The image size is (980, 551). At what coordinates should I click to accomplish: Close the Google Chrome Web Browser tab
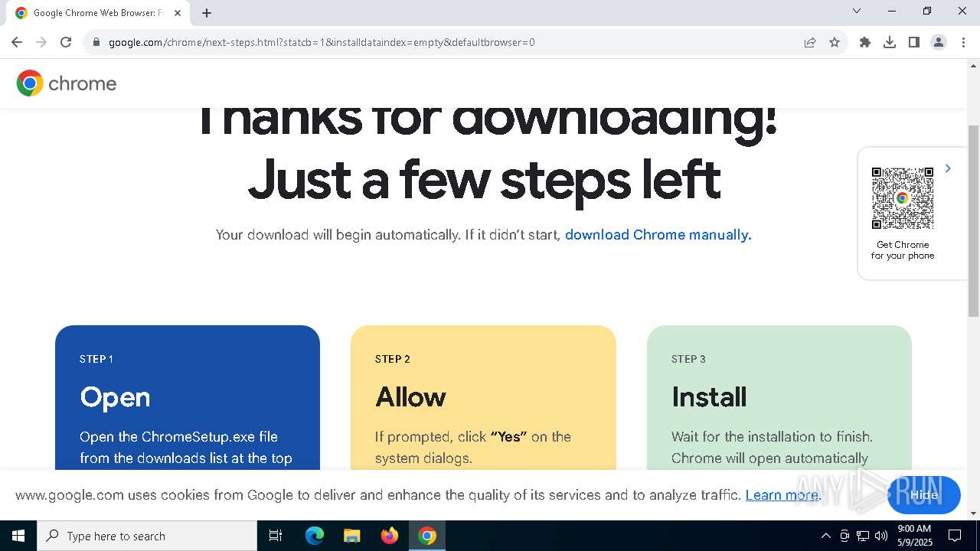point(178,13)
